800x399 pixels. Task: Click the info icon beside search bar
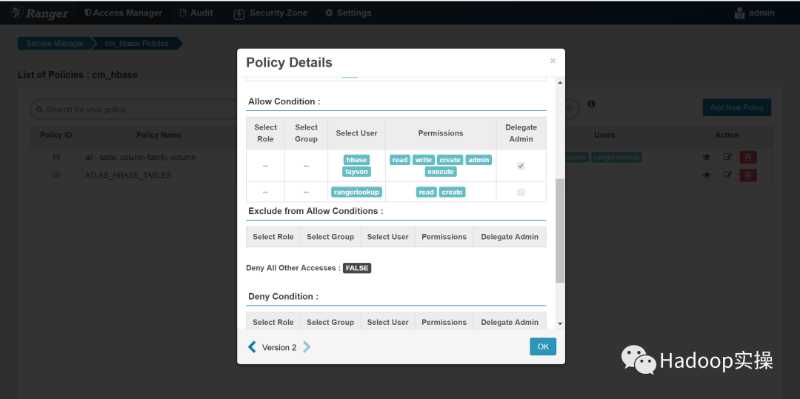591,104
